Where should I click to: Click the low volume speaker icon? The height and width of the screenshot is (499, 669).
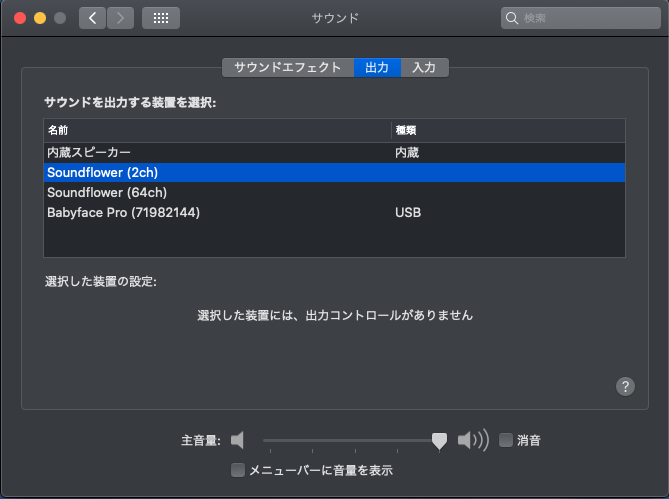(237, 440)
